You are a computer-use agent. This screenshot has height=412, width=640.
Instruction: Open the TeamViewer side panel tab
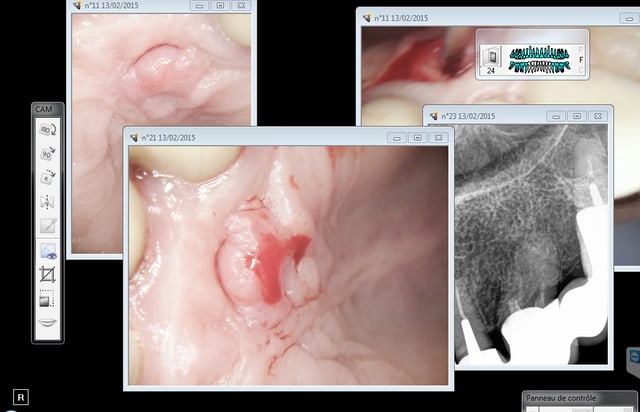pyautogui.click(x=634, y=356)
